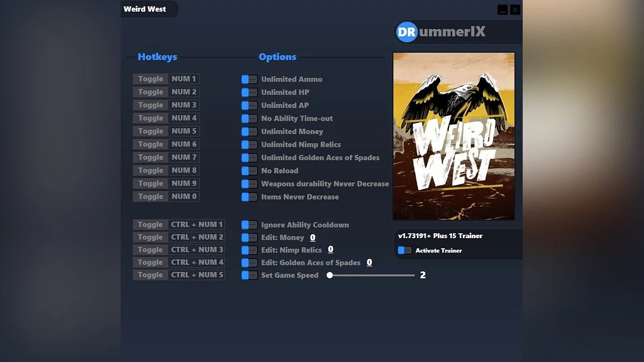Click Toggle button for NUM 9
This screenshot has height=362, width=644.
coord(150,183)
